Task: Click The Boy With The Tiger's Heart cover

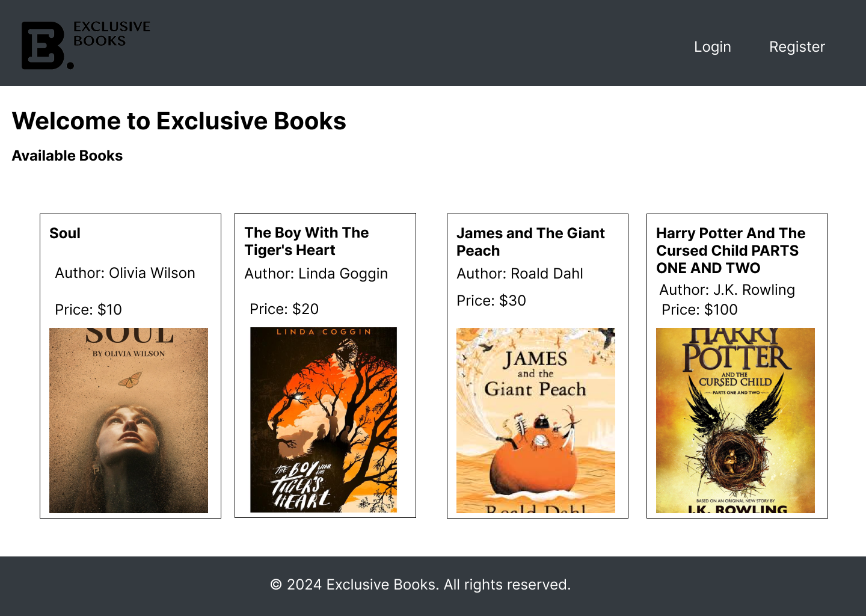Action: point(324,420)
